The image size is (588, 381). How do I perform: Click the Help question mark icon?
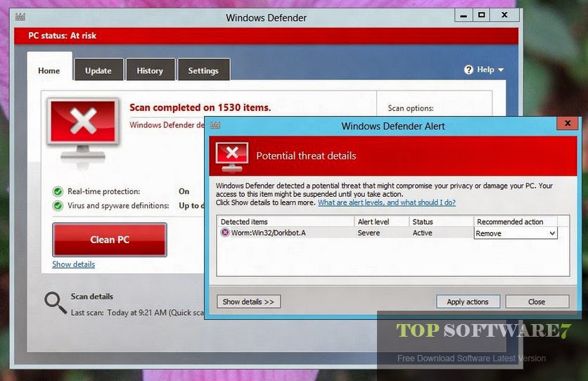(468, 70)
